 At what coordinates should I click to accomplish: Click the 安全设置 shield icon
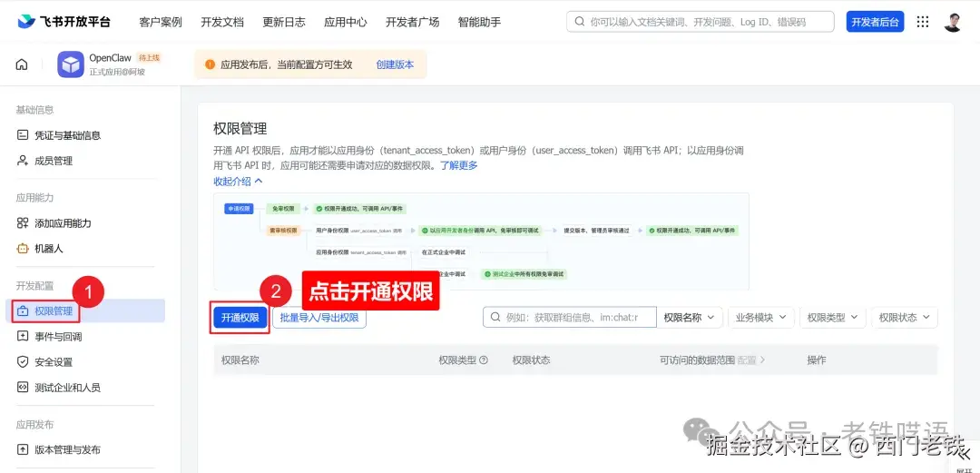click(23, 361)
